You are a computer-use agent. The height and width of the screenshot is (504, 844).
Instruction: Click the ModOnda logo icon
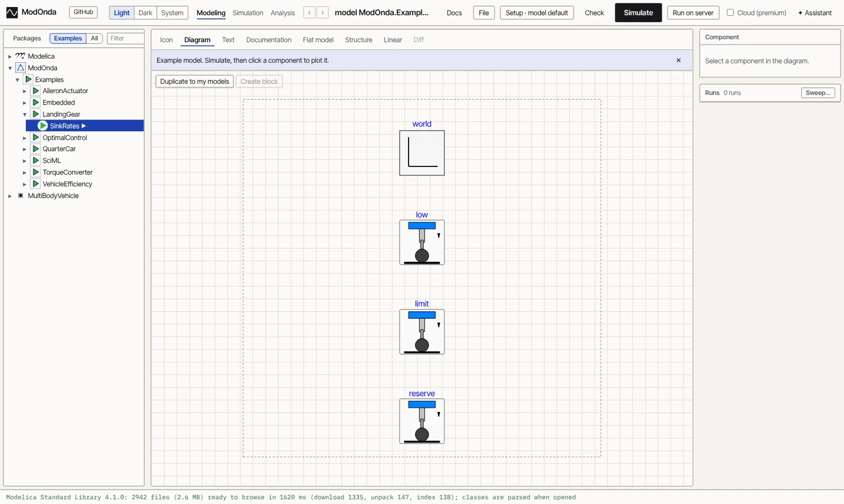12,12
